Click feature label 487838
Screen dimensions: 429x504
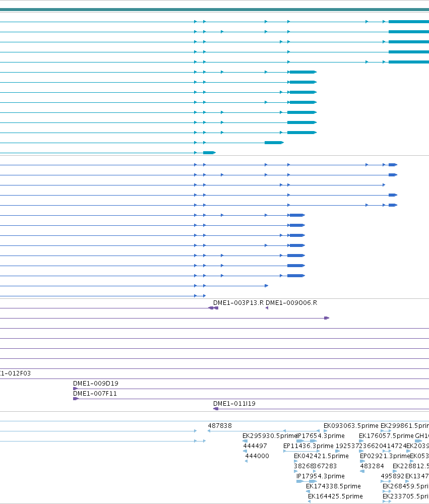pyautogui.click(x=220, y=425)
